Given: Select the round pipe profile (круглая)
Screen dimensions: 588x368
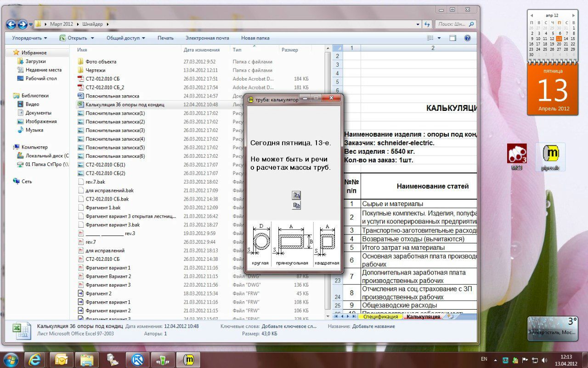Looking at the screenshot, I should [260, 244].
